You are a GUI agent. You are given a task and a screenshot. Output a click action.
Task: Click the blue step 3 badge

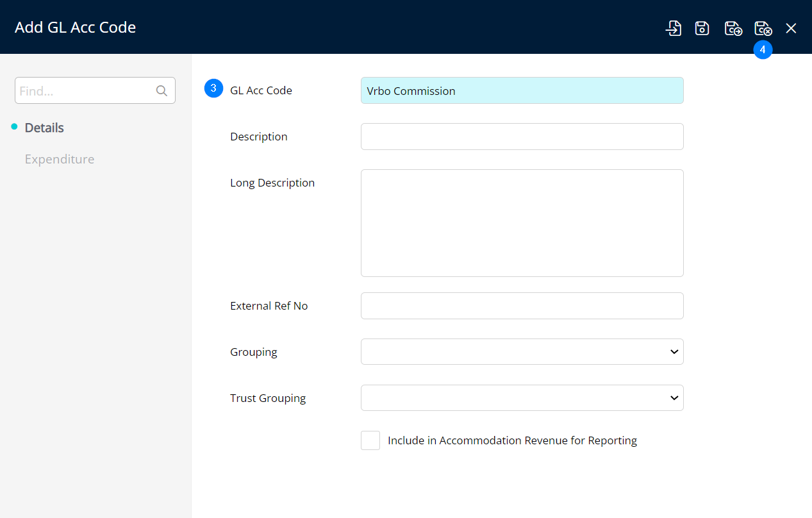click(213, 89)
